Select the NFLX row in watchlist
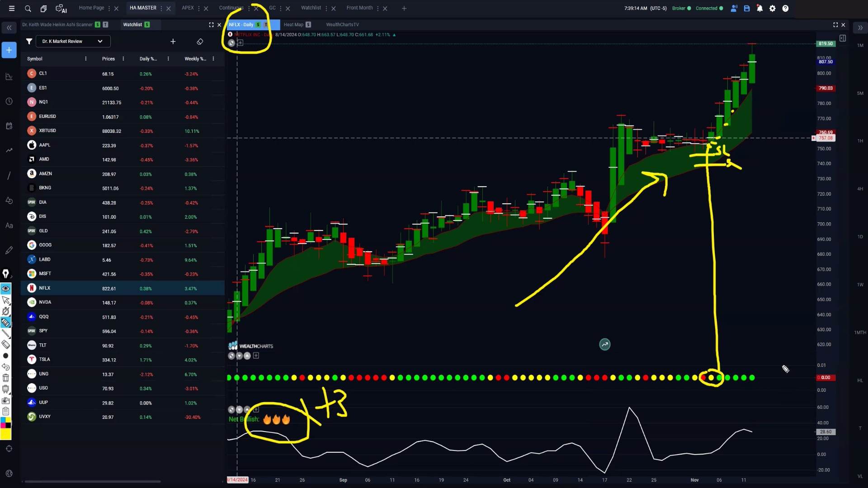 coord(123,288)
